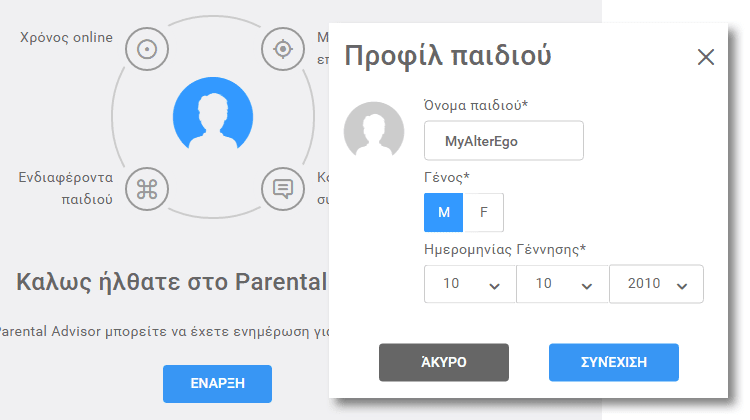Select gender F
This screenshot has height=420, width=750.
point(484,212)
